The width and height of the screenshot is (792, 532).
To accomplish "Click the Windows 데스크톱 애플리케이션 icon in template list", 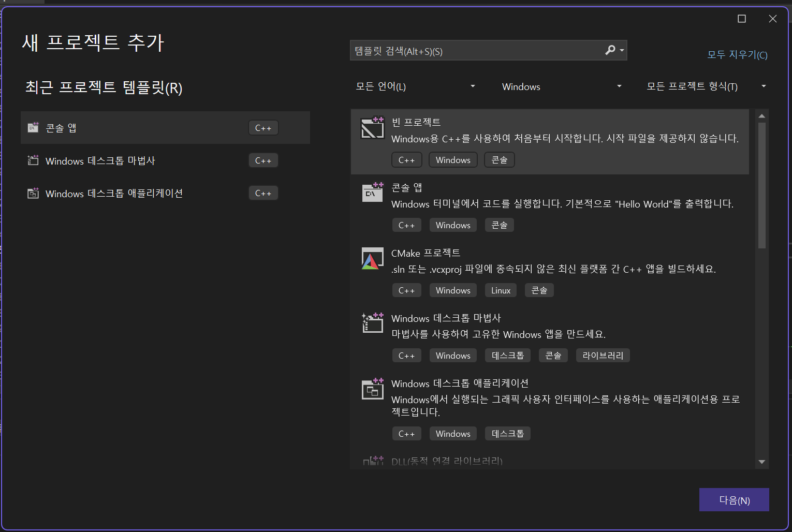I will coord(372,388).
